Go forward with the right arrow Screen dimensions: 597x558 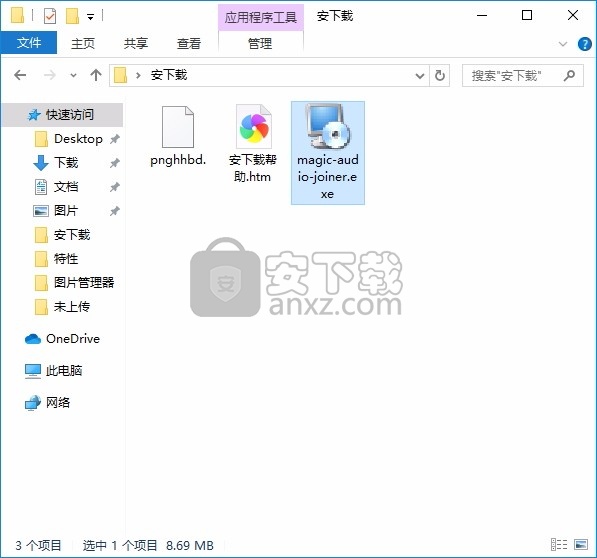(49, 75)
